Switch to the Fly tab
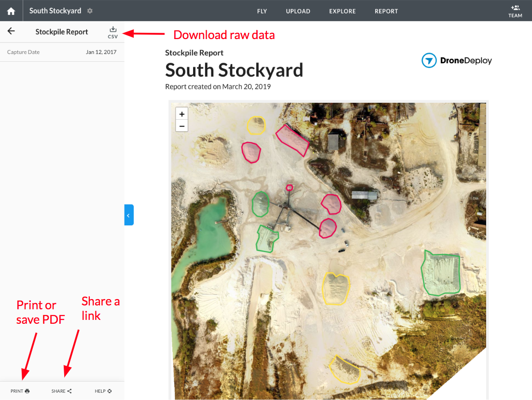The height and width of the screenshot is (400, 532). (x=262, y=11)
